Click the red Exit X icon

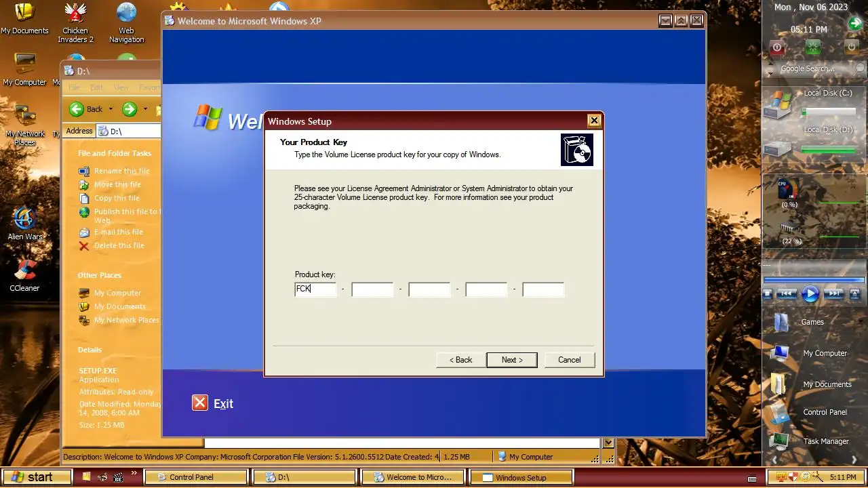tap(199, 403)
